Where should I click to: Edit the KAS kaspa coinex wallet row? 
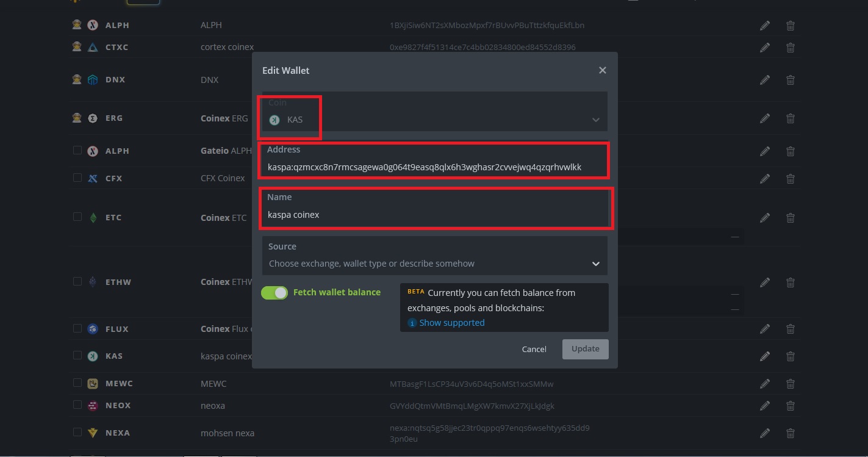pos(765,356)
